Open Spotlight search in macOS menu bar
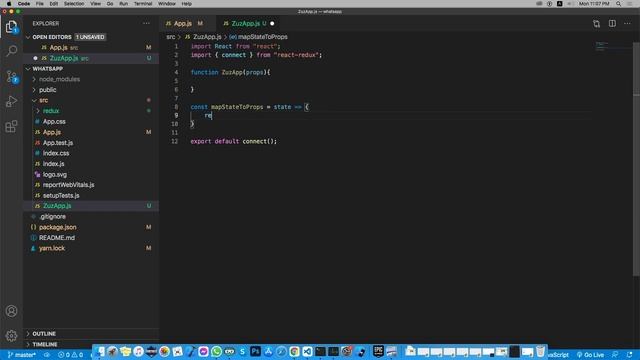 pyautogui.click(x=618, y=4)
